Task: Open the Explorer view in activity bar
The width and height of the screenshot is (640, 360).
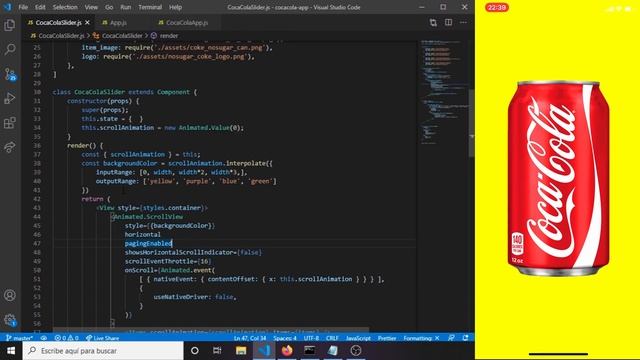Action: (10, 25)
